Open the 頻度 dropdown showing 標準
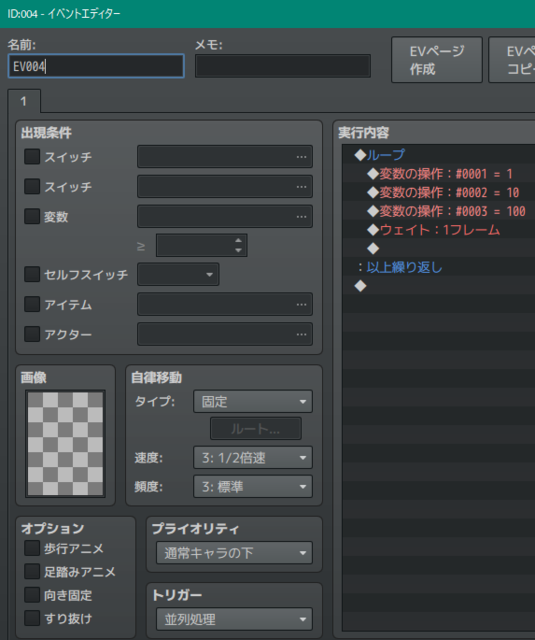 click(x=253, y=487)
